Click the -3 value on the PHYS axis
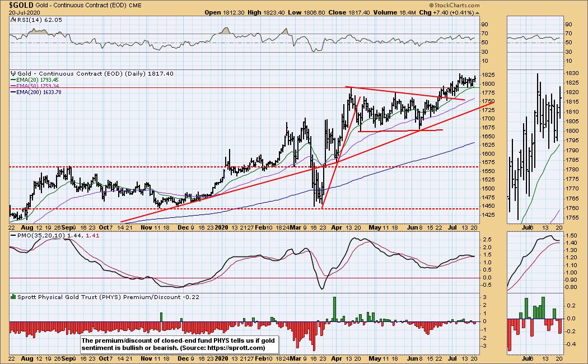Image resolution: width=588 pixels, height=364 pixels. [484, 346]
